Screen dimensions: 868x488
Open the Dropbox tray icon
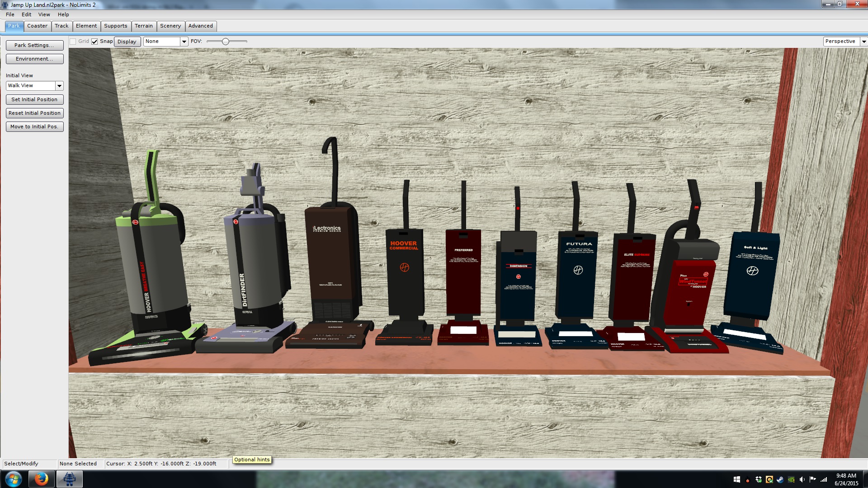point(759,479)
